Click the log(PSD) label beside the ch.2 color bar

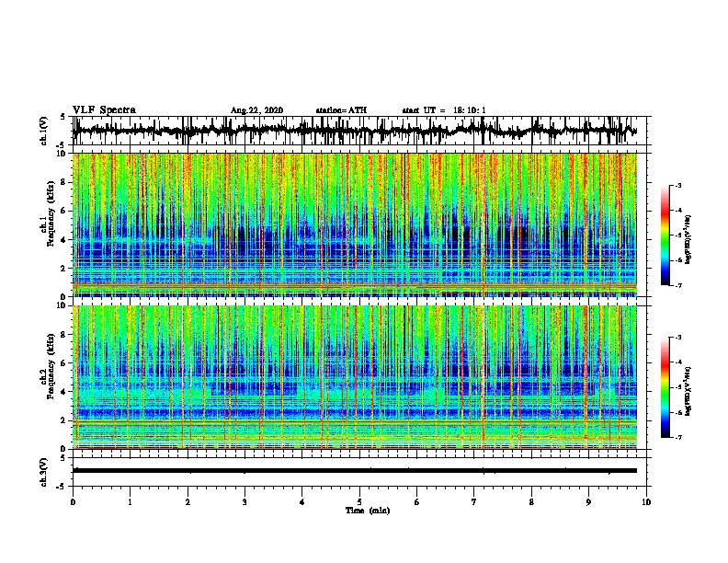[688, 392]
